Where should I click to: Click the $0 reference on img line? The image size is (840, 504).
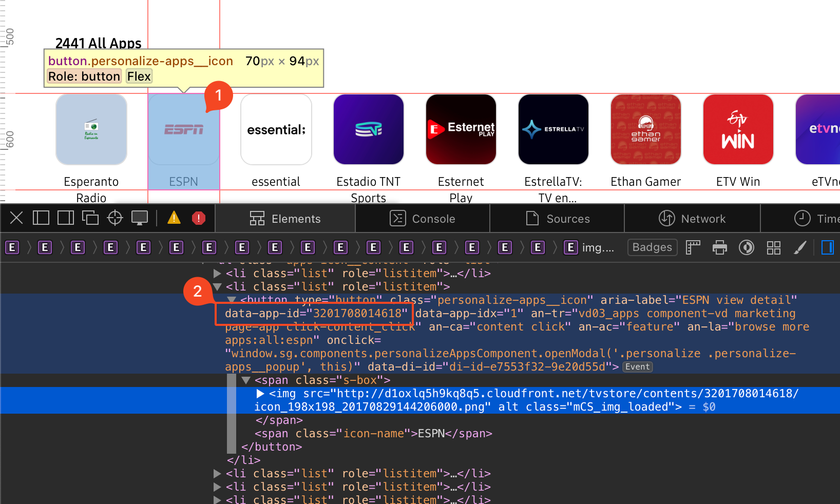click(x=709, y=407)
